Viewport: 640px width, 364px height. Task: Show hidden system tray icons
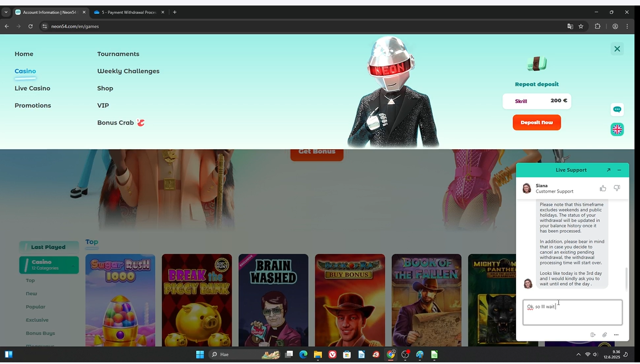[578, 354]
